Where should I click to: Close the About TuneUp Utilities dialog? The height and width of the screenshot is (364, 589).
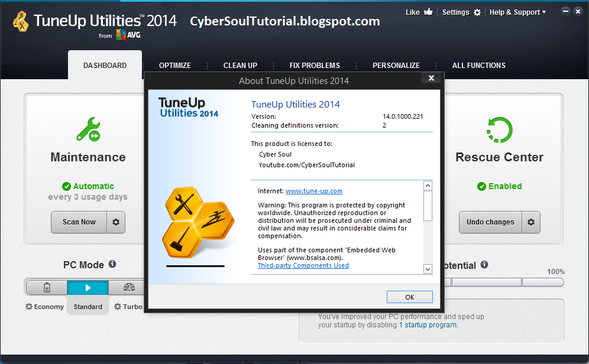(x=431, y=77)
